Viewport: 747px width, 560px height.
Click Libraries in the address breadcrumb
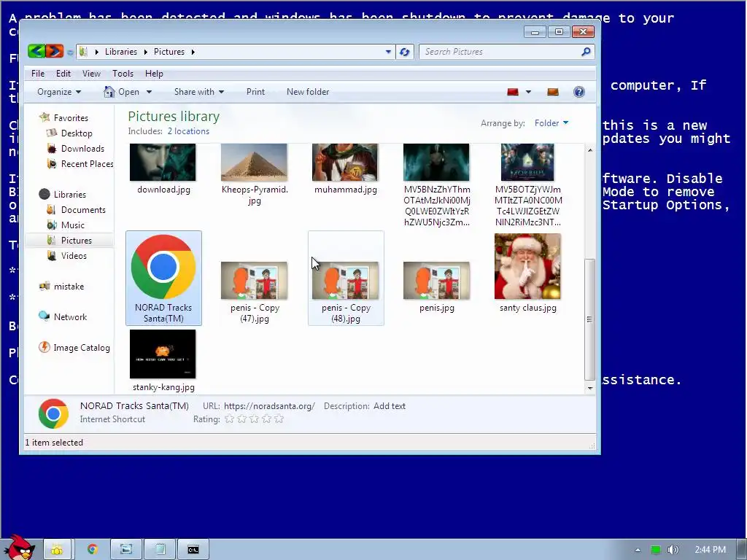pos(121,52)
